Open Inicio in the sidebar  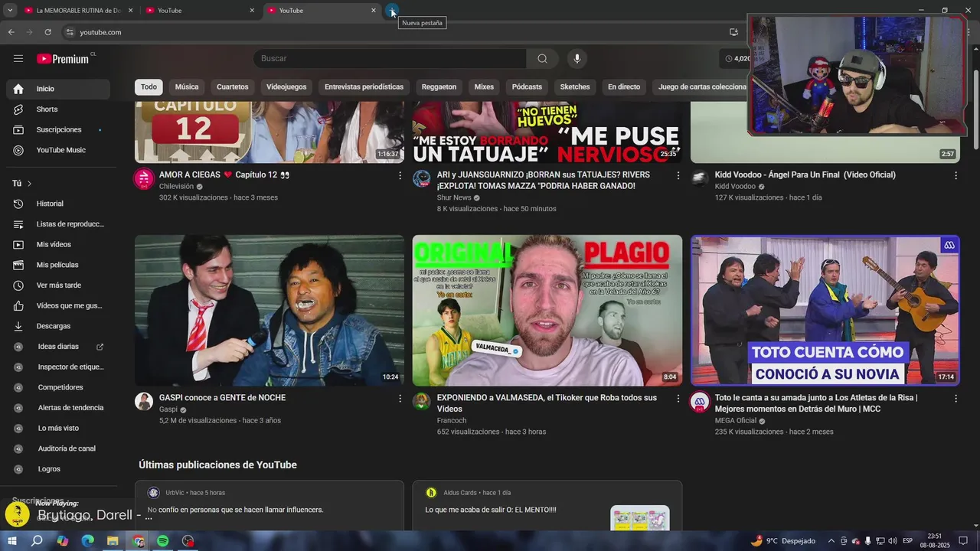pyautogui.click(x=58, y=89)
